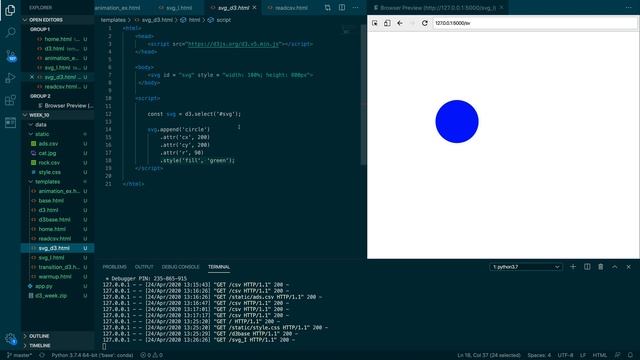The width and height of the screenshot is (640, 360).
Task: Close svg_d3.html in the Open Editors list
Action: point(32,77)
